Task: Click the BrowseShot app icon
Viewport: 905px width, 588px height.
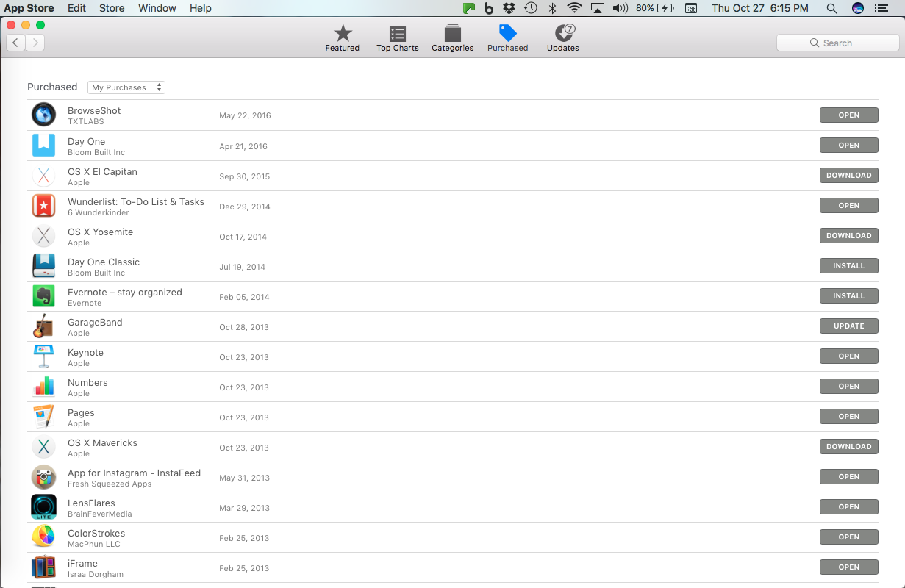Action: 44,115
